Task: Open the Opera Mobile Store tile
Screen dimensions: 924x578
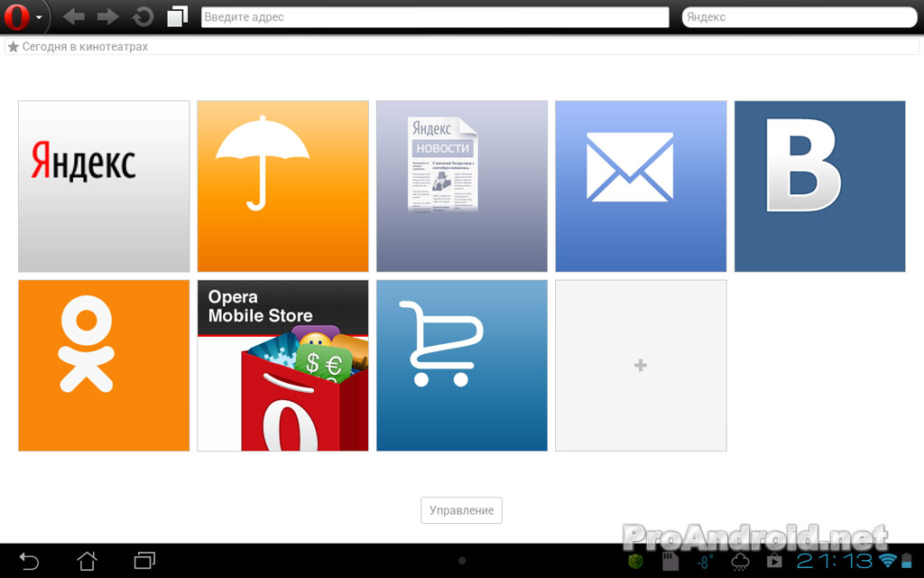Action: click(282, 366)
